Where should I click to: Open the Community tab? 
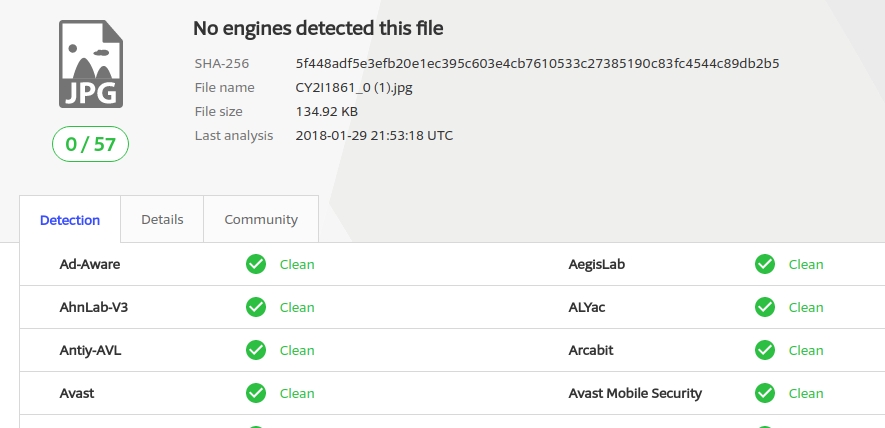coord(261,219)
